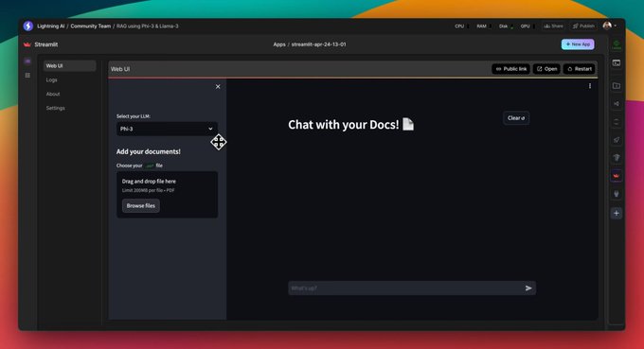Viewport: 644px width, 349px height.
Task: Add a plugin with the plus icon in right rail
Action: coord(617,213)
